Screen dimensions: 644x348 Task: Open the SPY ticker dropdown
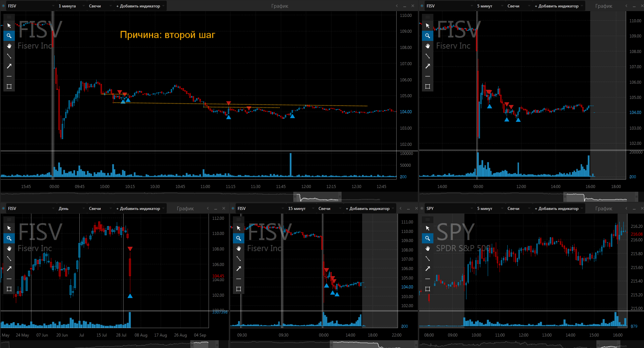pos(450,209)
